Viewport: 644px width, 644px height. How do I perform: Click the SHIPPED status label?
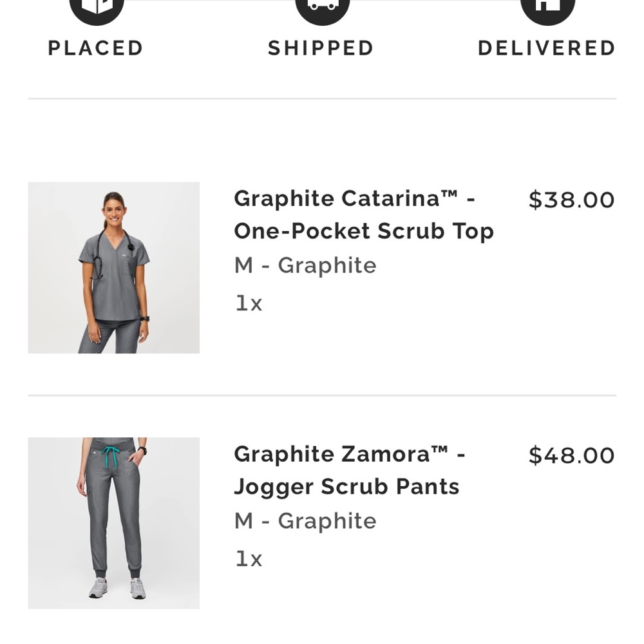(321, 47)
